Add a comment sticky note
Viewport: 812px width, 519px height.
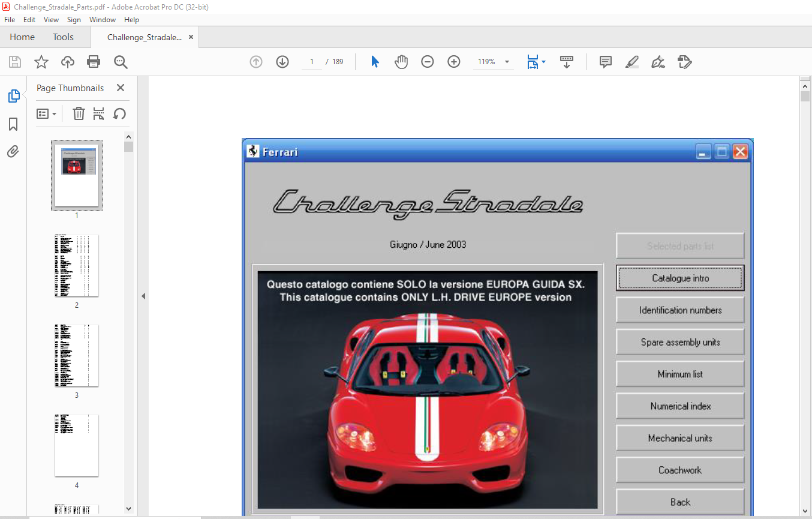tap(606, 62)
